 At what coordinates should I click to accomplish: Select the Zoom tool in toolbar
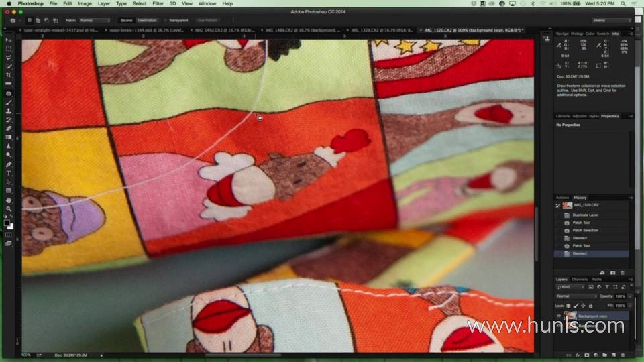pos(9,208)
